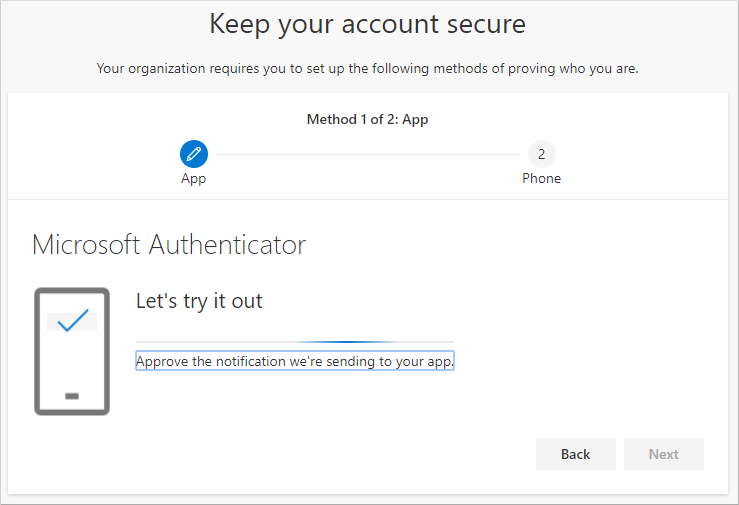
Task: Click the line connecting App and Phone steps
Action: (367, 154)
